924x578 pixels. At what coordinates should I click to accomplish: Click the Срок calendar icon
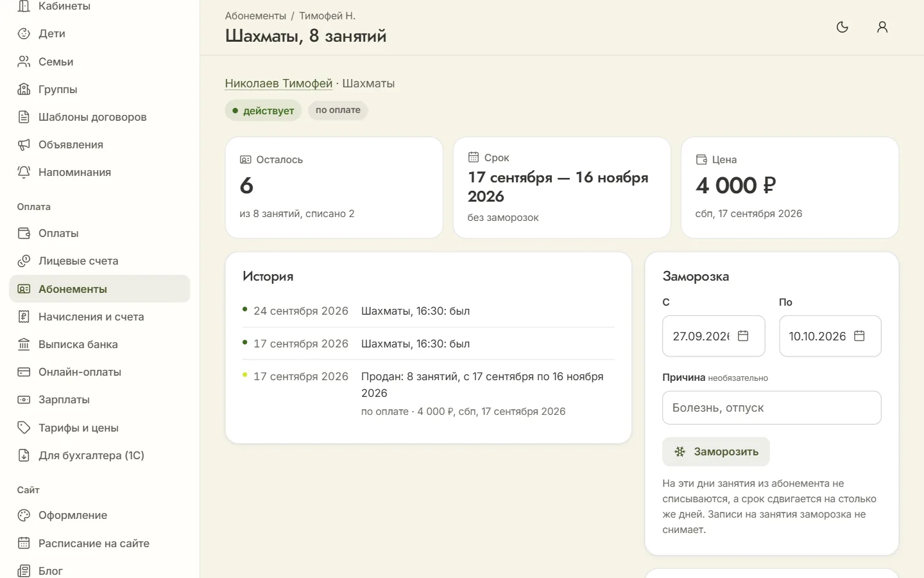[x=474, y=157]
